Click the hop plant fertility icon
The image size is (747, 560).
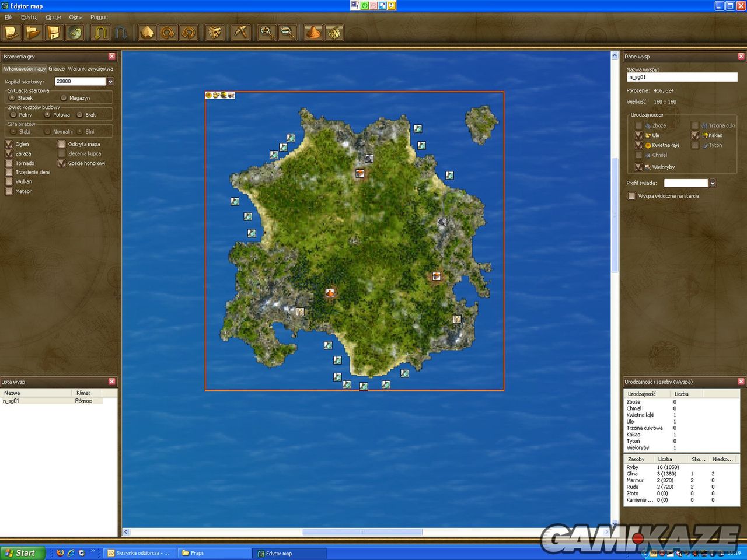click(334, 32)
